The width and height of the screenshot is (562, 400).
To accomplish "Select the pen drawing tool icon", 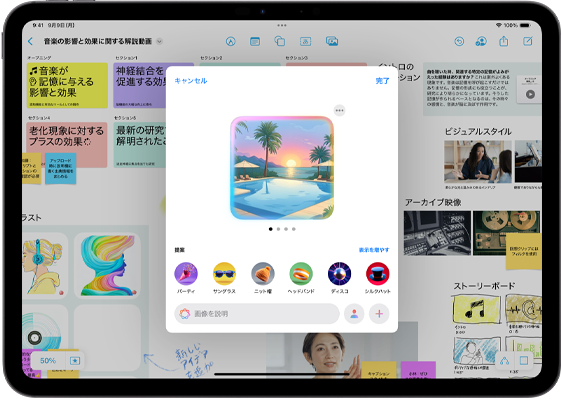I will pyautogui.click(x=231, y=42).
